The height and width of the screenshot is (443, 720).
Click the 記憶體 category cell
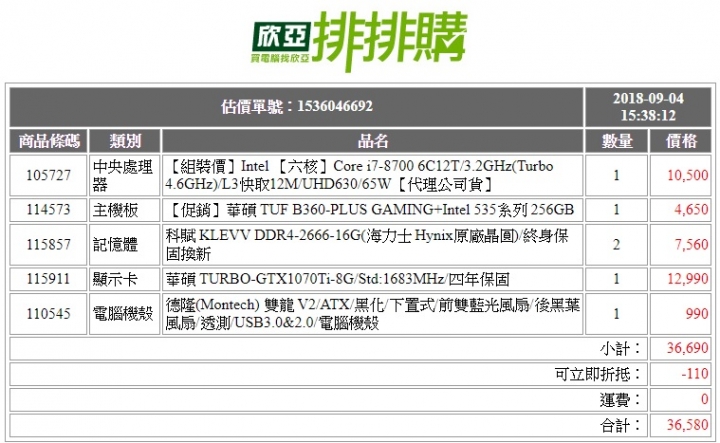tap(125, 244)
